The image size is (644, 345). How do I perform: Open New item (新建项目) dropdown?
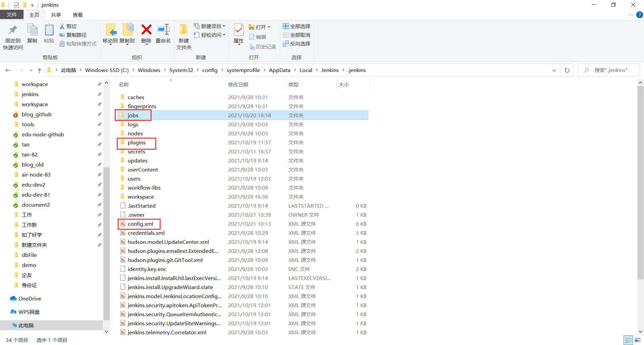[x=224, y=26]
